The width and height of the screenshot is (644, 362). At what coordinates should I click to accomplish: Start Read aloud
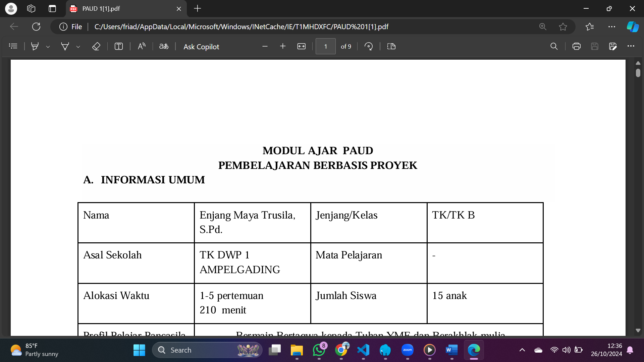tap(142, 46)
